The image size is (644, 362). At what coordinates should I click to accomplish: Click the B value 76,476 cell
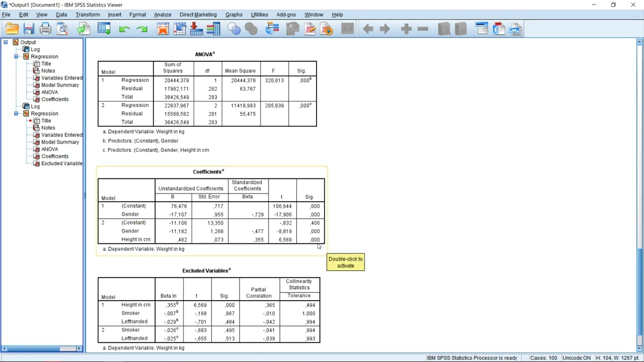click(179, 206)
